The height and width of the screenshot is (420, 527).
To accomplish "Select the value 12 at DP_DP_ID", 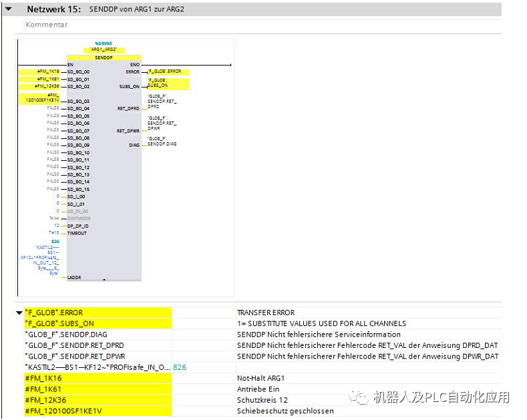I will 57,226.
